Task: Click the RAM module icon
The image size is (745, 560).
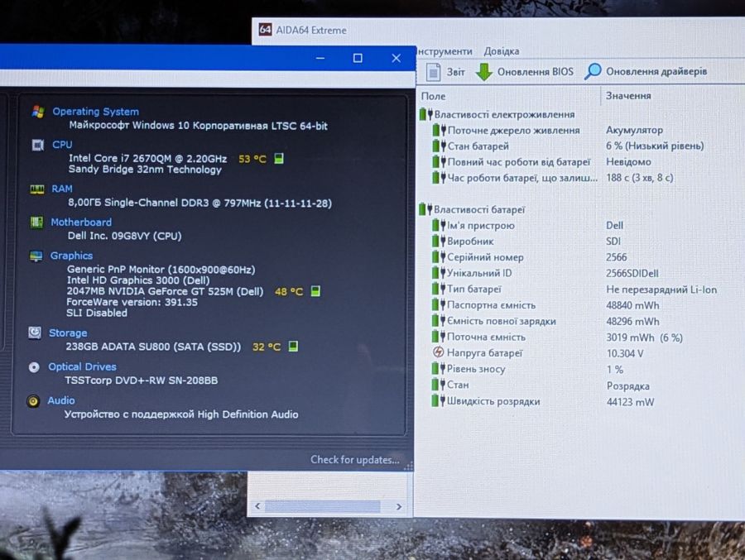Action: tap(37, 189)
